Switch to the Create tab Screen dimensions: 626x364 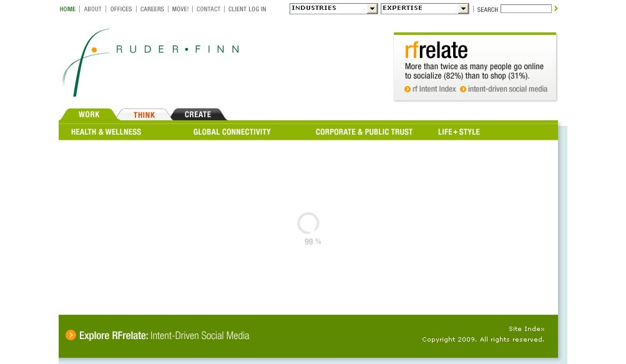[x=198, y=115]
